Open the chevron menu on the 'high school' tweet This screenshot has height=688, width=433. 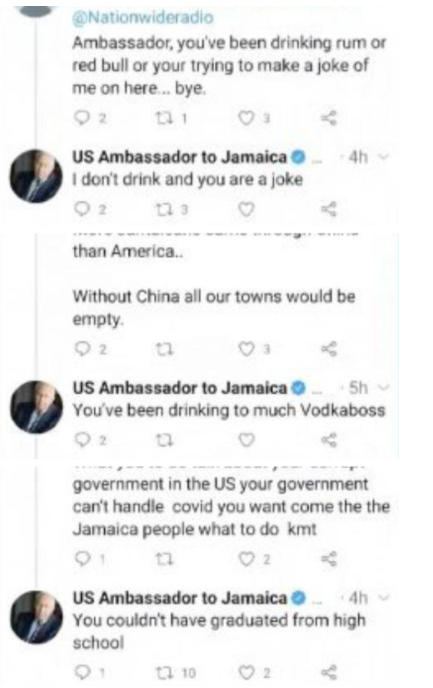pos(383,598)
